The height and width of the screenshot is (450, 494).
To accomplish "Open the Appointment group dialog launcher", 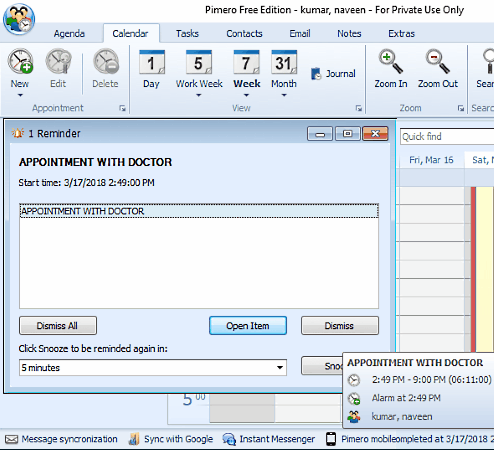I will [123, 108].
